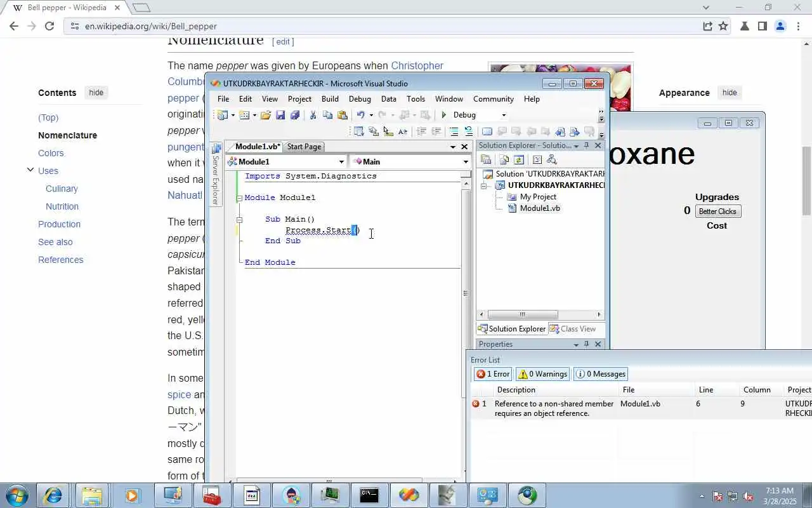Open the Solution Explorer window position dropdown

point(576,145)
